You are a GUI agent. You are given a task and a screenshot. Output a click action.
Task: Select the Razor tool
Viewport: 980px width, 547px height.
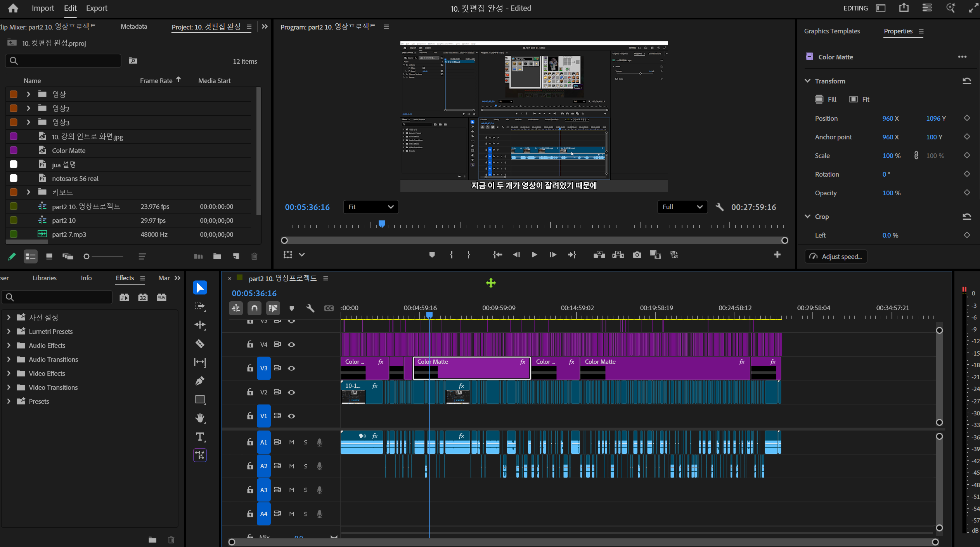point(200,344)
